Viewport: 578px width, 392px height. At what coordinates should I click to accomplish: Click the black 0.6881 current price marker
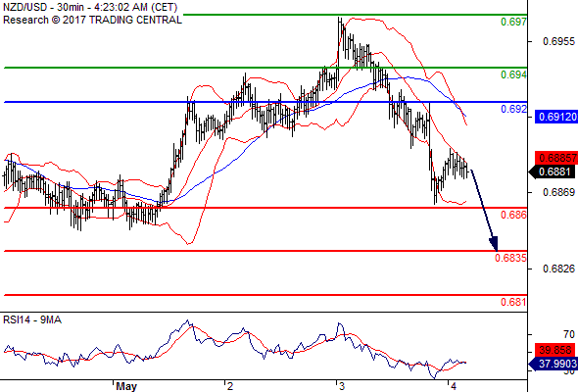[553, 171]
